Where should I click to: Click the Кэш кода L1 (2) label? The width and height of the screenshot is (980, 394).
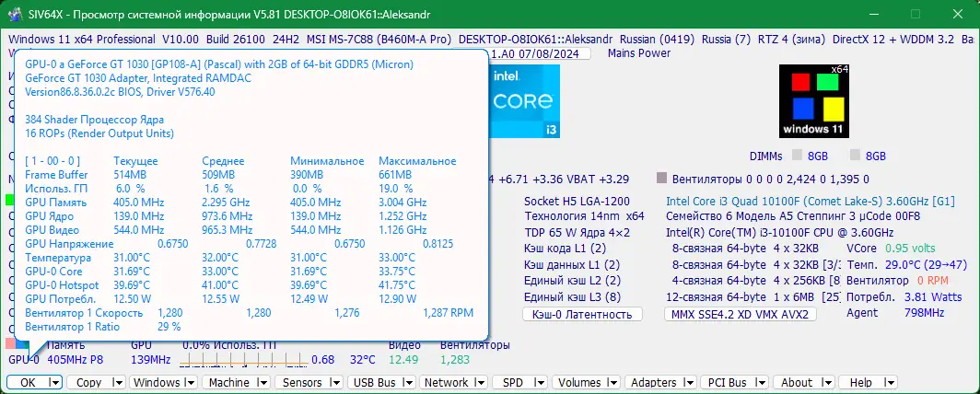[x=565, y=249]
